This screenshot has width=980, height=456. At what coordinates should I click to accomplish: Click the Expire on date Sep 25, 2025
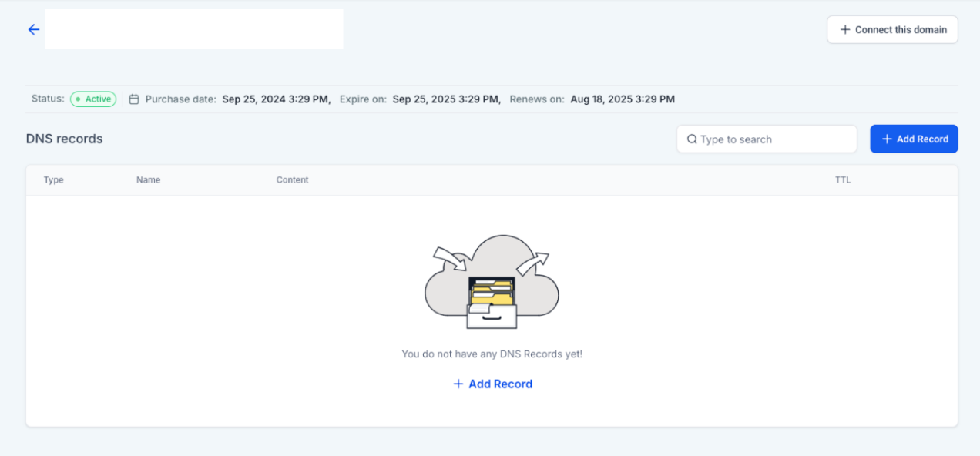(446, 99)
